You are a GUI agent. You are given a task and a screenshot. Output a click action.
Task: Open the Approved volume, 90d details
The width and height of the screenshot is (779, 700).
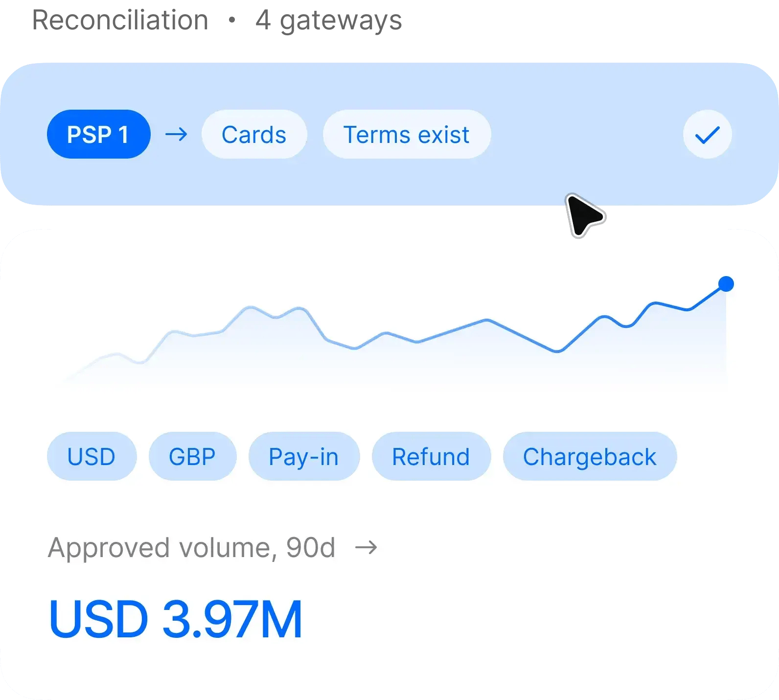tap(212, 547)
